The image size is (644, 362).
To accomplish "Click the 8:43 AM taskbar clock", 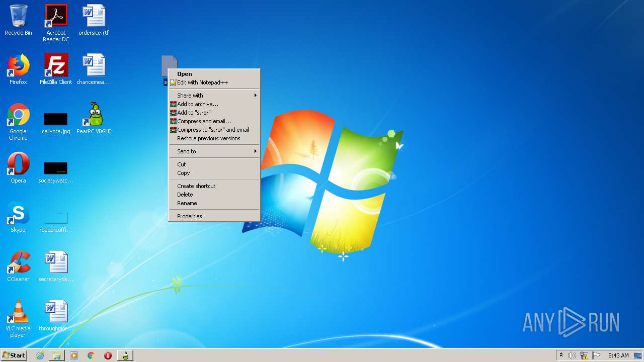I will pyautogui.click(x=618, y=355).
